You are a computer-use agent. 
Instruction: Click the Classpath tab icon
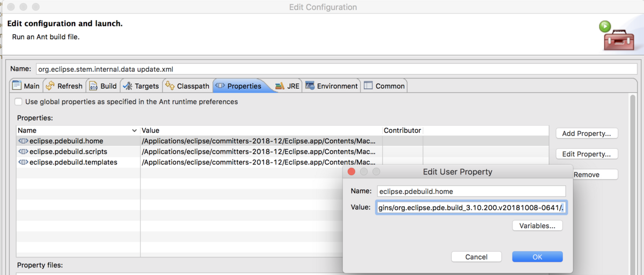(170, 86)
